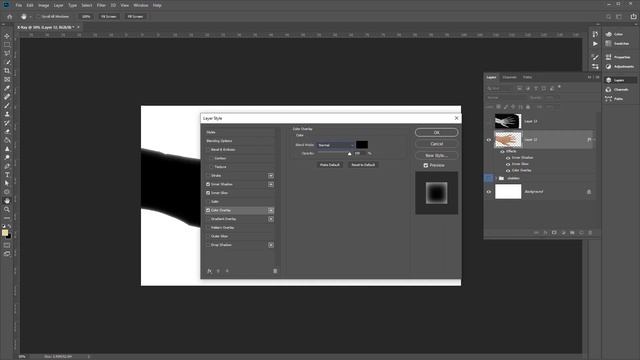Click the share icon at top right
The width and height of the screenshot is (640, 360).
pos(633,17)
